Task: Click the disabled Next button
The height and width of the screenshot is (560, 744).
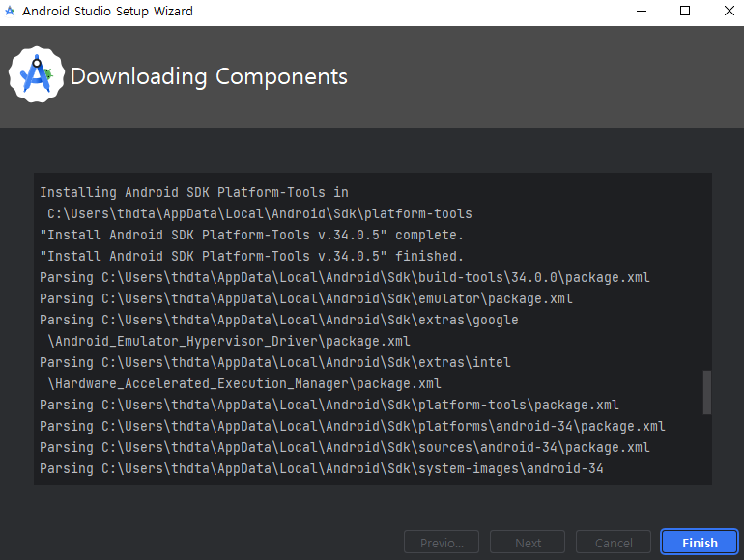Action: tap(528, 542)
